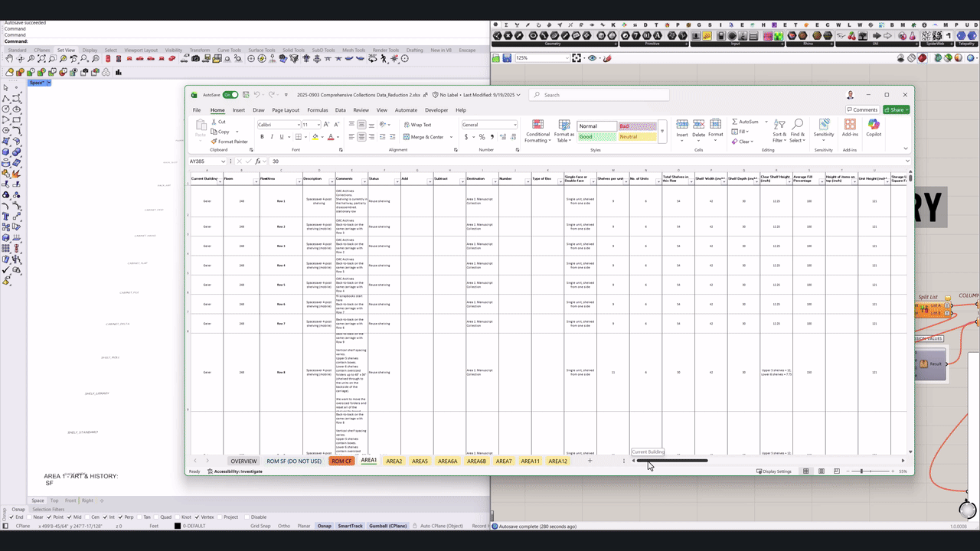Switch to the AREA5 sheet tab
This screenshot has height=551, width=980.
point(420,461)
